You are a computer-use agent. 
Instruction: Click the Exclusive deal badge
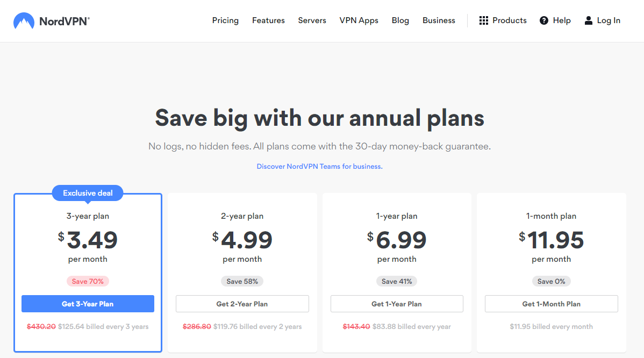coord(88,193)
